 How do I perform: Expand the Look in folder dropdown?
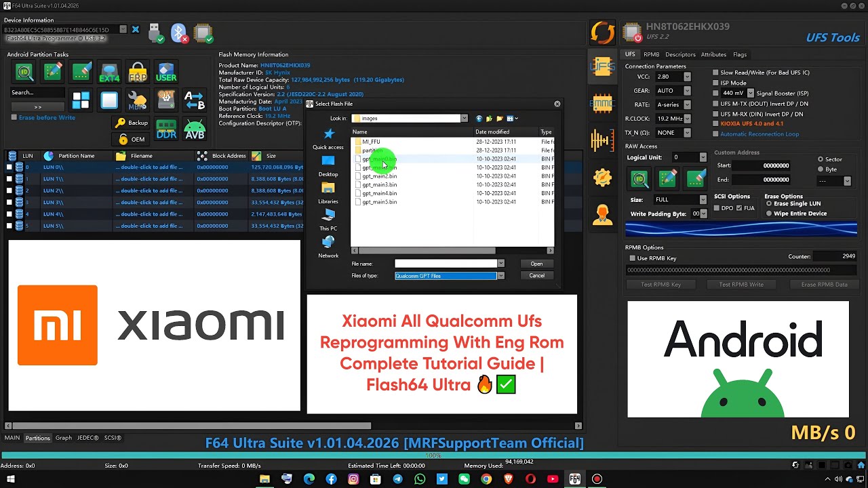pyautogui.click(x=465, y=119)
